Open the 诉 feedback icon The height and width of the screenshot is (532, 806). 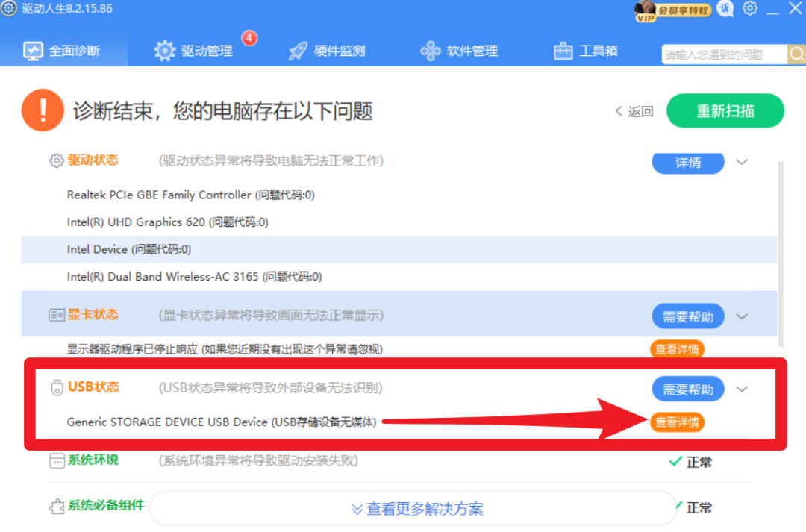pyautogui.click(x=725, y=8)
